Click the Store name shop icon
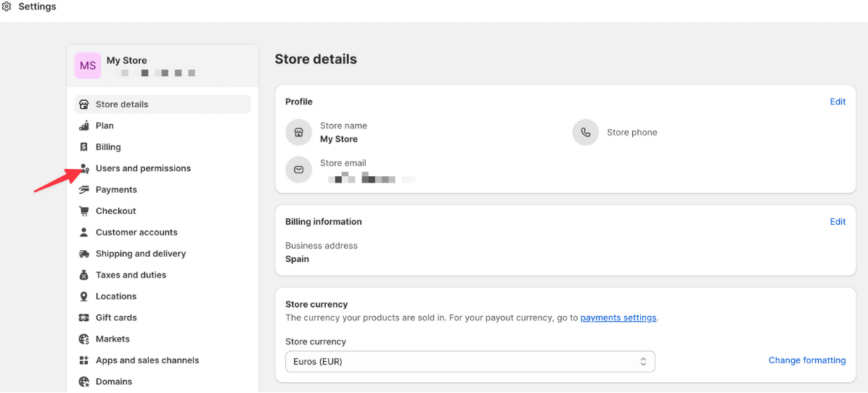Screen dimensions: 868x393 pyautogui.click(x=298, y=133)
